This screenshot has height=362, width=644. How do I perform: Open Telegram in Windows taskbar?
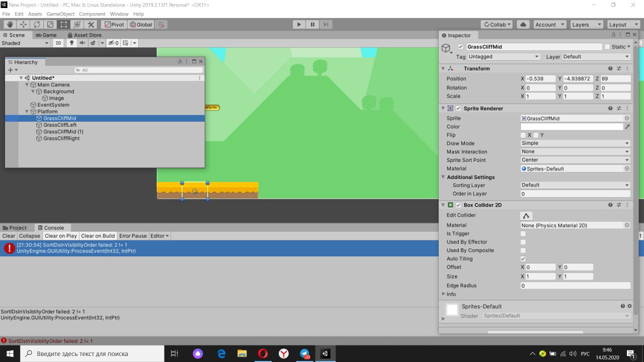tap(305, 353)
